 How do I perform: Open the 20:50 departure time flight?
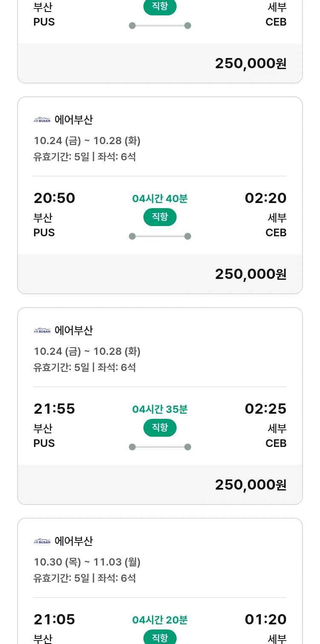point(55,198)
